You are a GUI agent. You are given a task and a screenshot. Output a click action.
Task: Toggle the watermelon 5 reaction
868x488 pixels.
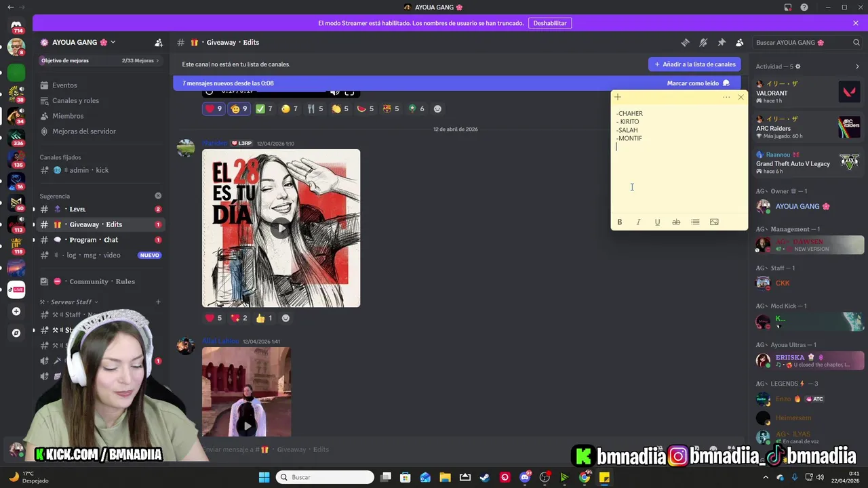pyautogui.click(x=365, y=108)
